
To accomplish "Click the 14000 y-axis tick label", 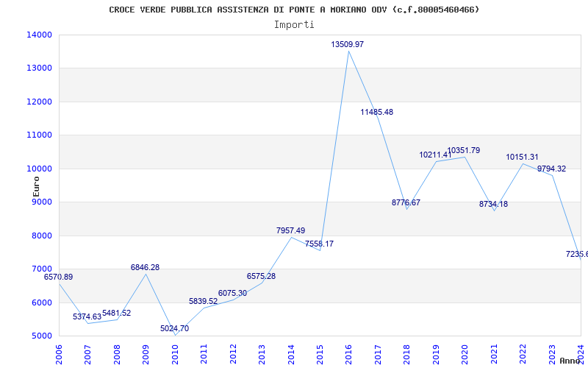I will (x=40, y=35).
